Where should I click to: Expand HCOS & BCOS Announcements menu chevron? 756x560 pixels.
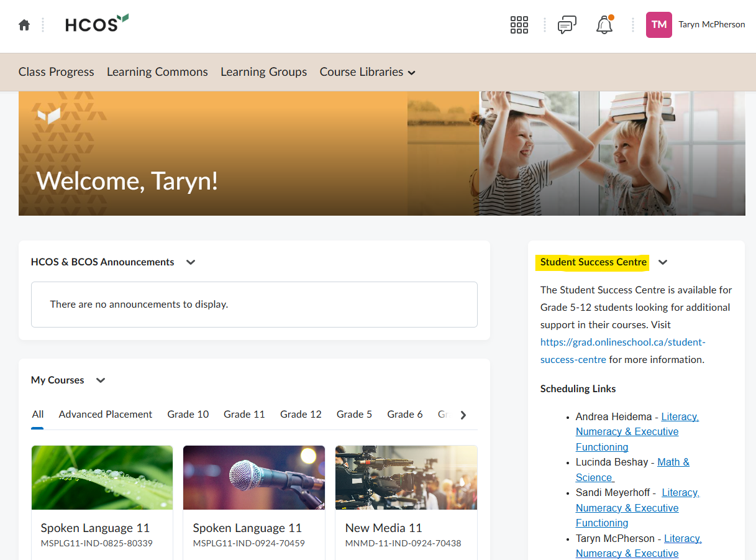191,262
